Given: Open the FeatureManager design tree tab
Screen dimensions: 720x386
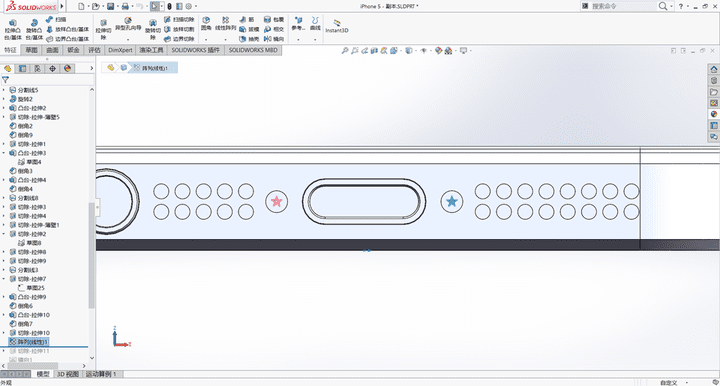Looking at the screenshot, I should (7, 68).
